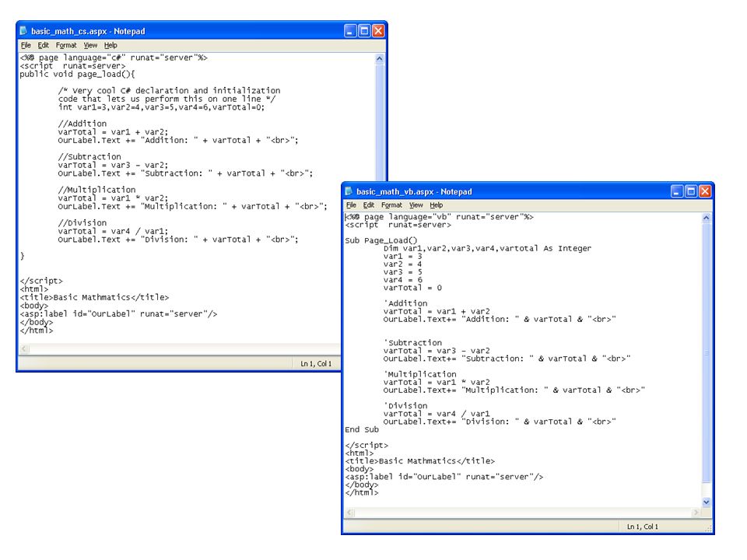This screenshot has width=747, height=560.
Task: Minimize the basic_math_vb.aspx Notepad window
Action: point(677,191)
